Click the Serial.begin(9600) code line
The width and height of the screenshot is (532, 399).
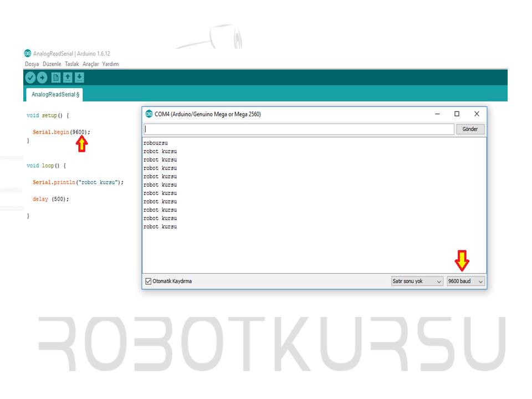pos(61,132)
